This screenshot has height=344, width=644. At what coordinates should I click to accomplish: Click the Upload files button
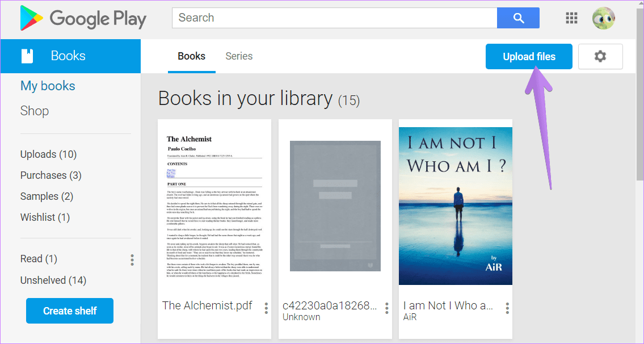click(x=529, y=56)
